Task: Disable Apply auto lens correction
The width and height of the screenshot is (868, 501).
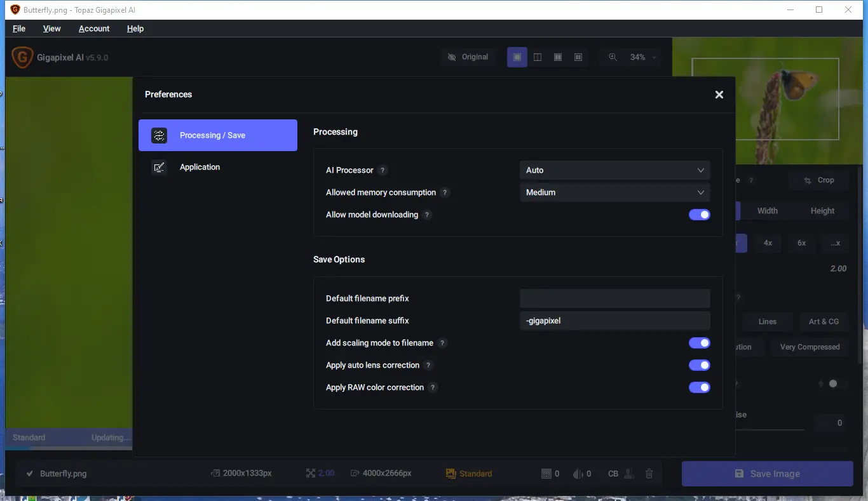Action: (x=700, y=365)
